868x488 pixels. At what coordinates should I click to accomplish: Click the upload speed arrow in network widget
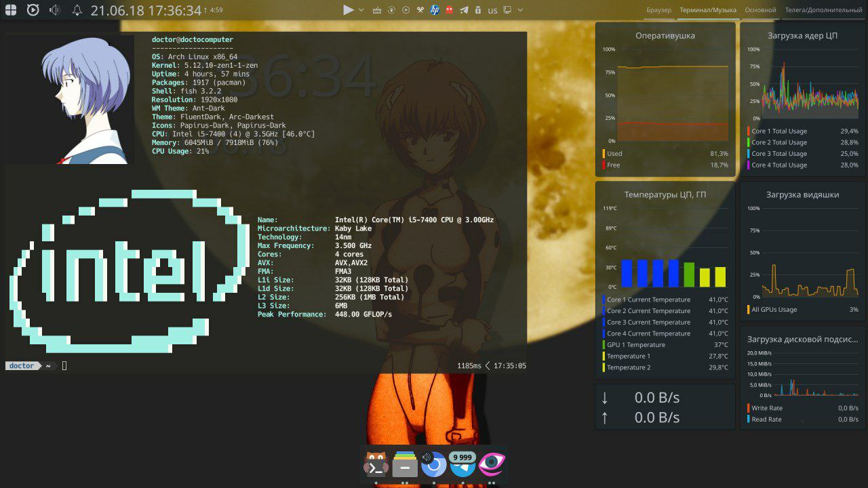[x=605, y=418]
